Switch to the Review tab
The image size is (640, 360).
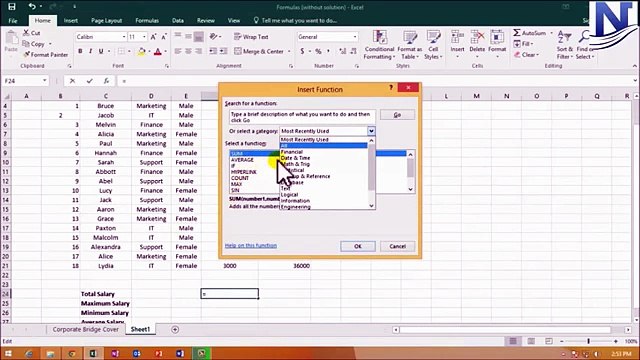pos(206,20)
